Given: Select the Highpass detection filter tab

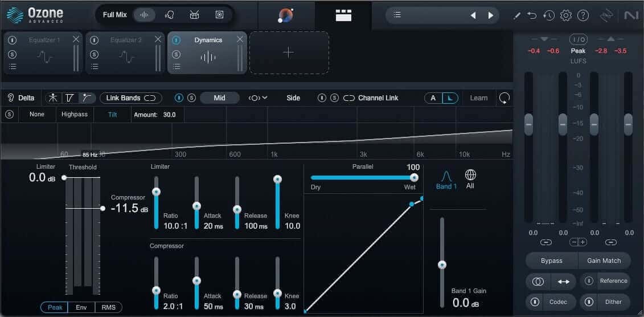Looking at the screenshot, I should [75, 114].
